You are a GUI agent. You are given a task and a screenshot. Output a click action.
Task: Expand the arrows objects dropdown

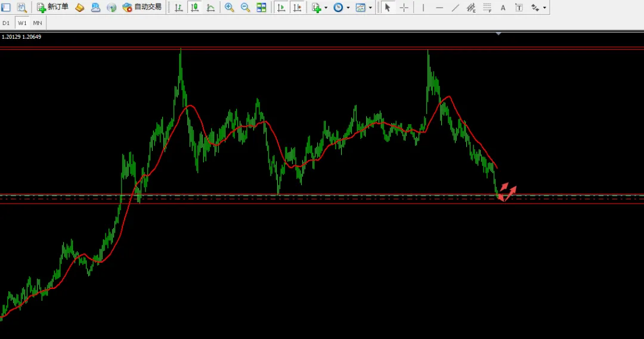[x=545, y=8]
